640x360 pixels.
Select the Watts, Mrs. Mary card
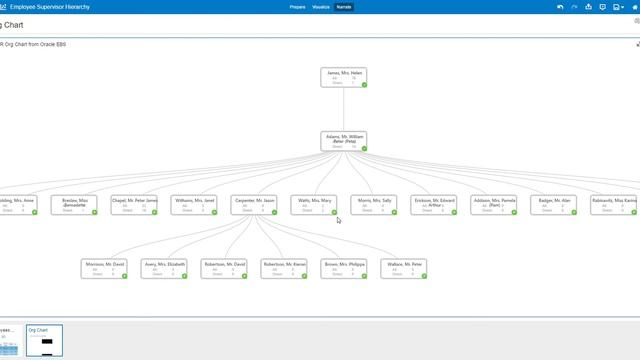[313, 205]
